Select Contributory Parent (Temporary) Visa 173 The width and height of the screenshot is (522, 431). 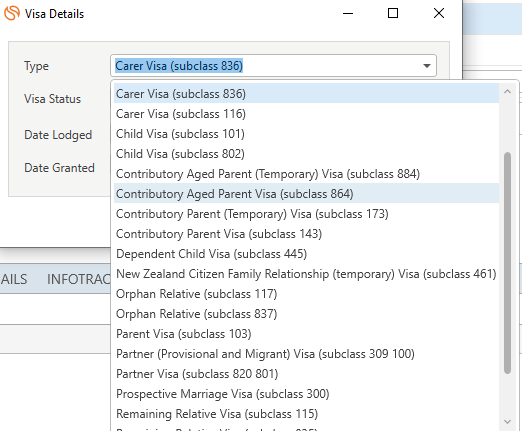(306, 214)
